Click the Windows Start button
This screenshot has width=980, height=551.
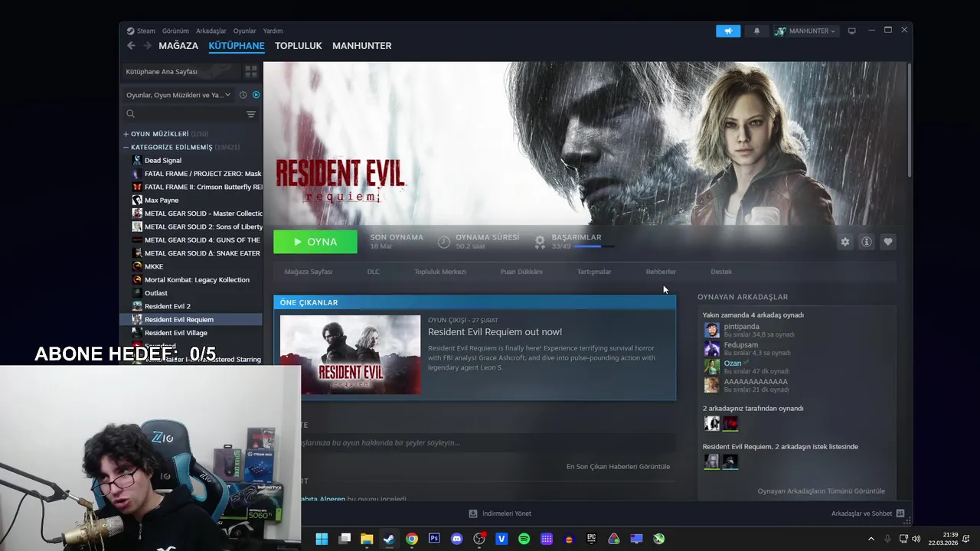coord(322,539)
